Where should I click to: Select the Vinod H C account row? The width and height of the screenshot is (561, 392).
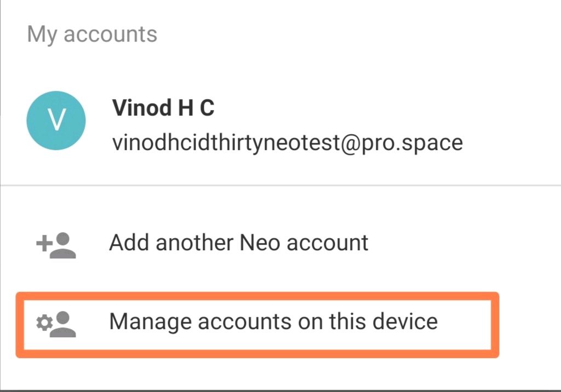(x=280, y=120)
